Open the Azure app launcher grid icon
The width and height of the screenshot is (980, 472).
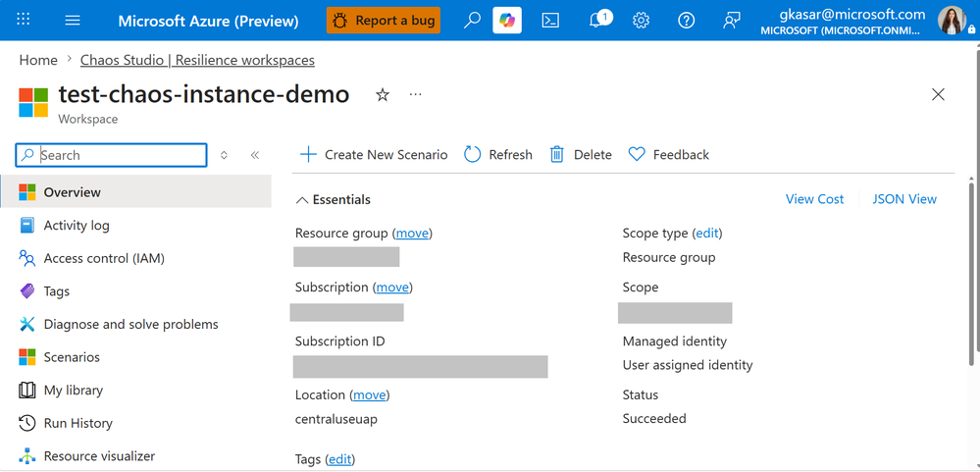[24, 20]
